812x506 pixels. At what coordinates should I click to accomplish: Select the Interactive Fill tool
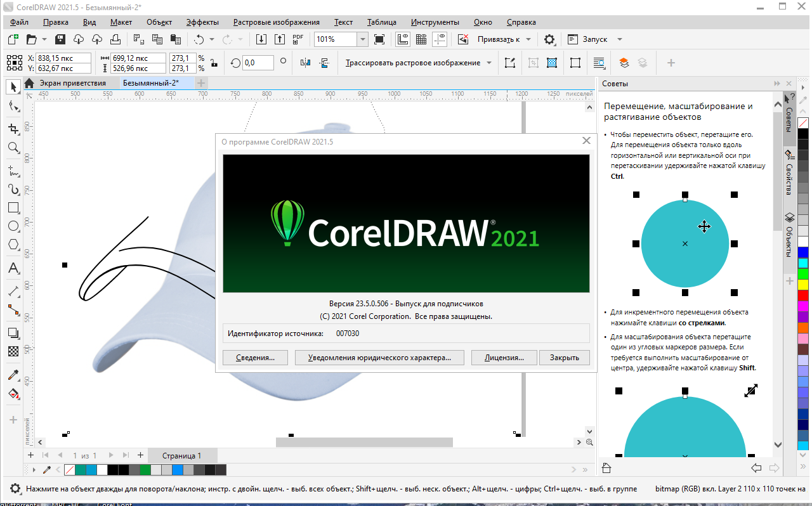coord(13,394)
